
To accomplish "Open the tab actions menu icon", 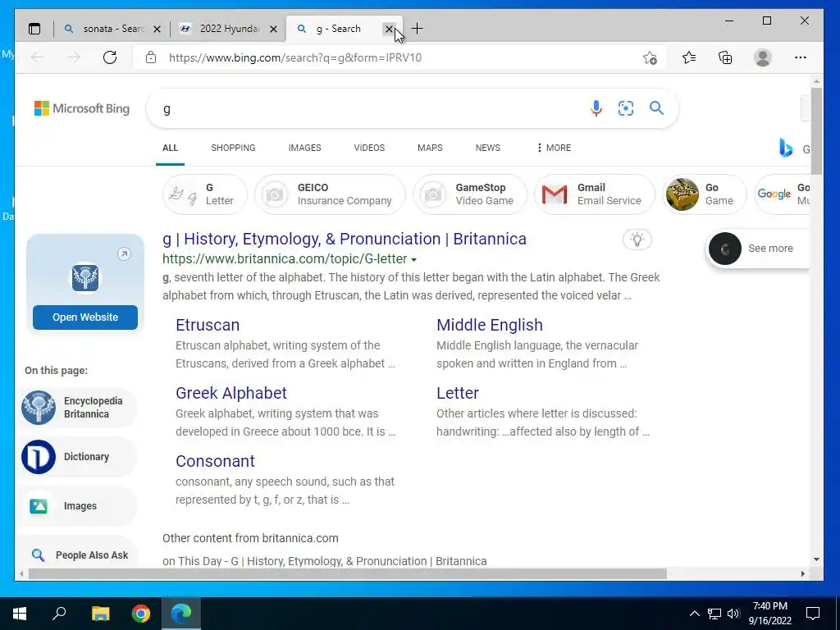I will tap(34, 29).
